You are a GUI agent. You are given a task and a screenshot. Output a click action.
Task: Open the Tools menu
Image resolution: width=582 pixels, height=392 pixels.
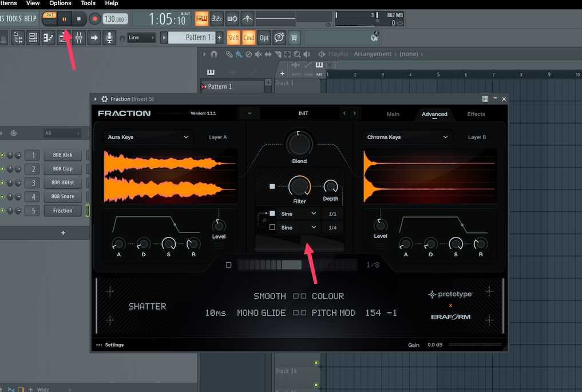coord(88,3)
